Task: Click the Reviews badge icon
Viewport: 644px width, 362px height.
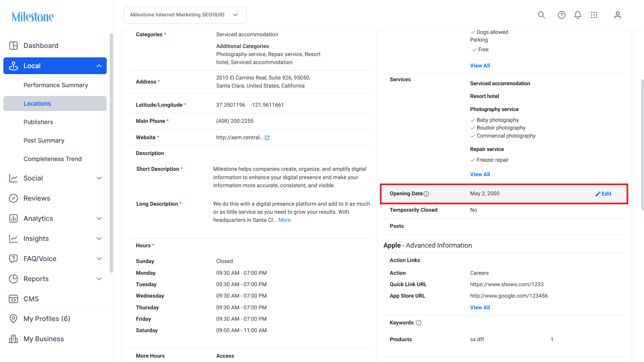Action: 13,198
